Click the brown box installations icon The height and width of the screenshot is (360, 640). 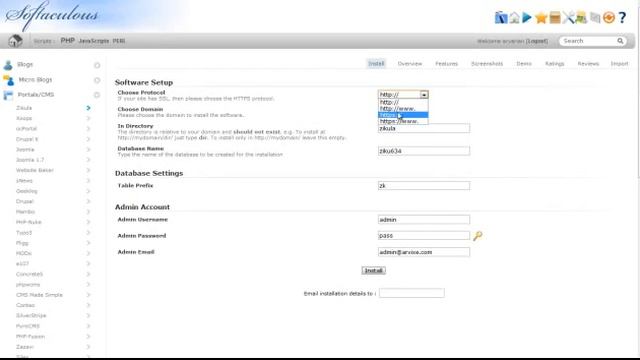[x=555, y=18]
